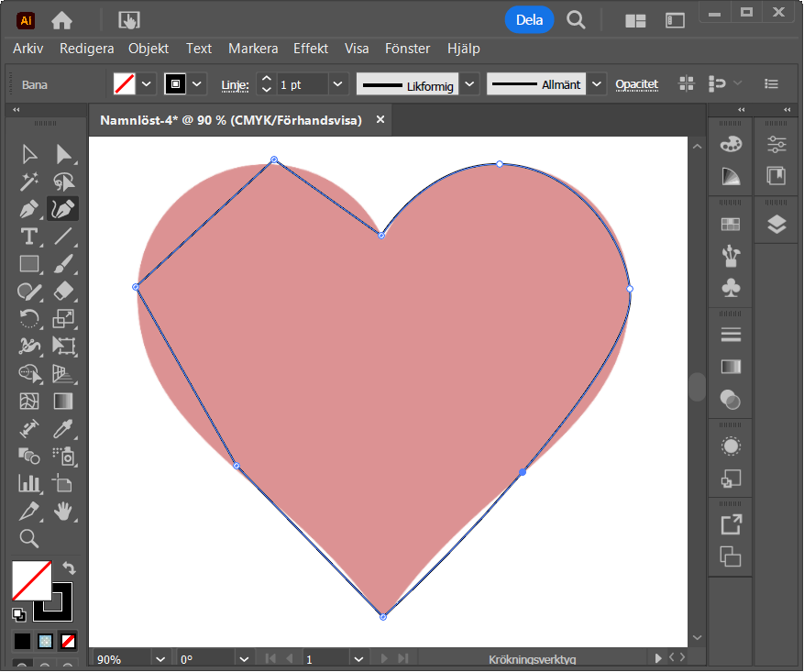Select the Direct Selection tool
Screen dimensions: 804x672
coord(63,154)
